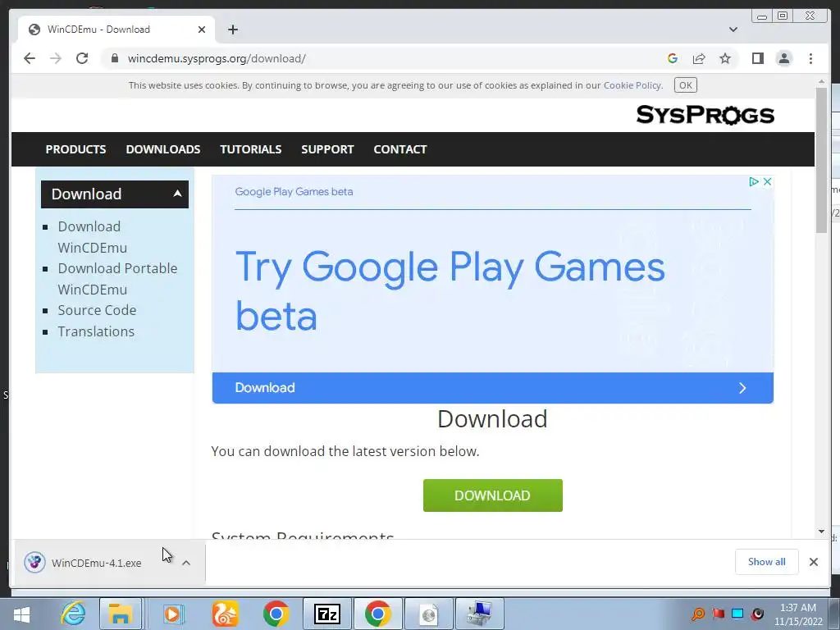Open the DOWNLOADS menu
This screenshot has width=840, height=630.
(163, 149)
